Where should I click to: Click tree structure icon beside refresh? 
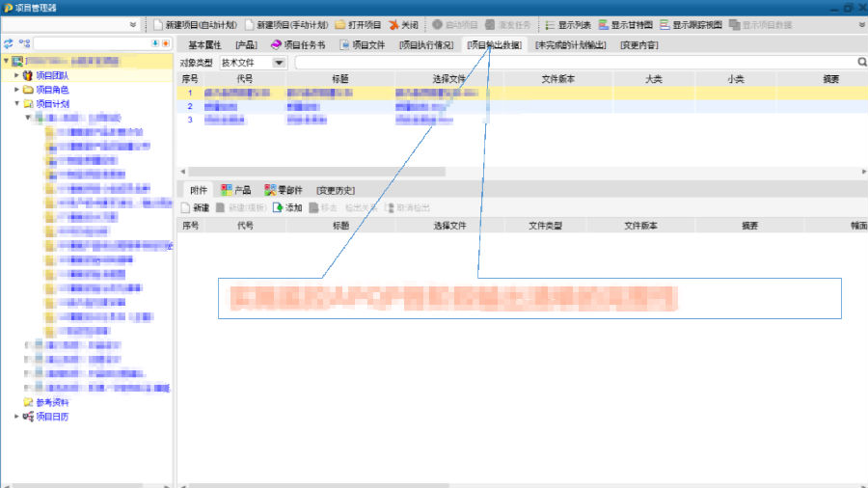pyautogui.click(x=24, y=43)
